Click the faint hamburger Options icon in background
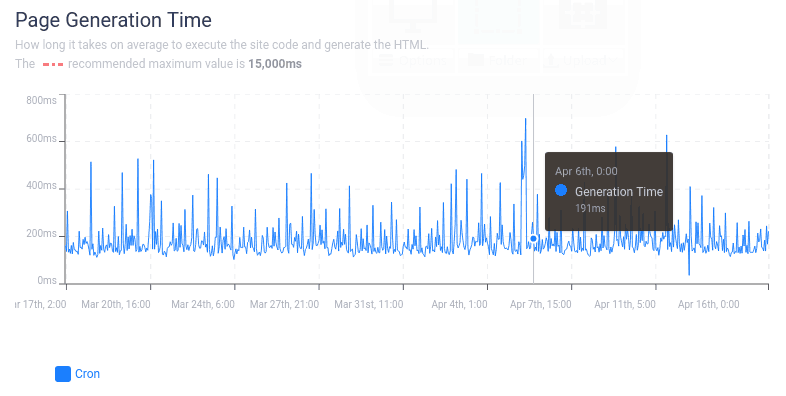The image size is (786, 396). pyautogui.click(x=385, y=61)
